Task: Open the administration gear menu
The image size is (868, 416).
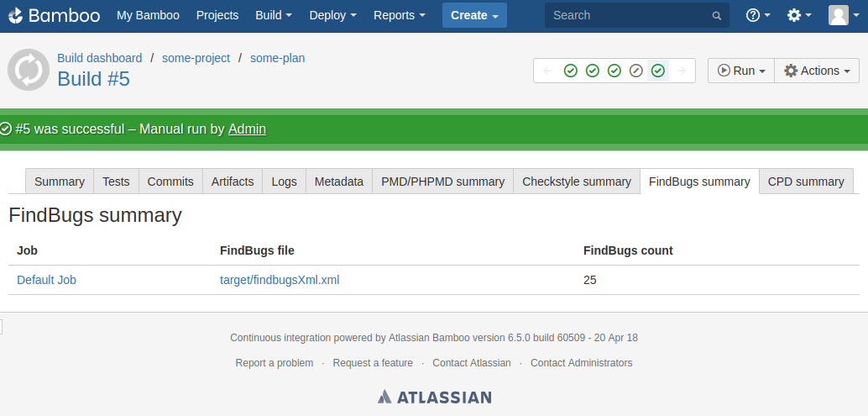Action: pos(799,15)
